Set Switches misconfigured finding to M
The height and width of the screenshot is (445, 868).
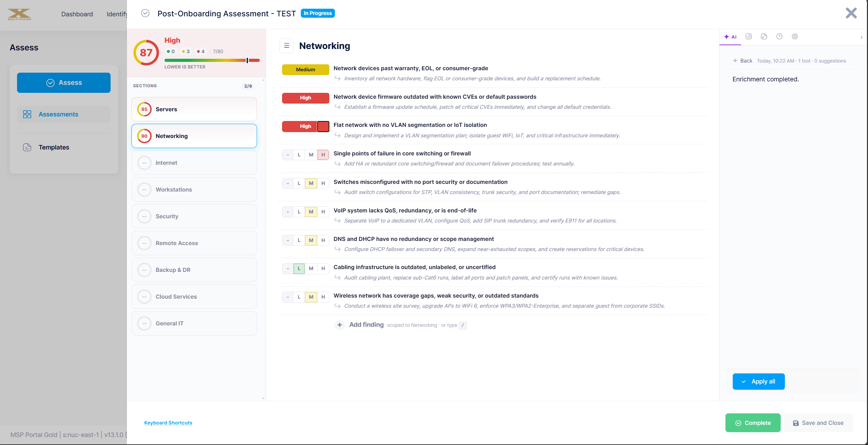tap(311, 183)
